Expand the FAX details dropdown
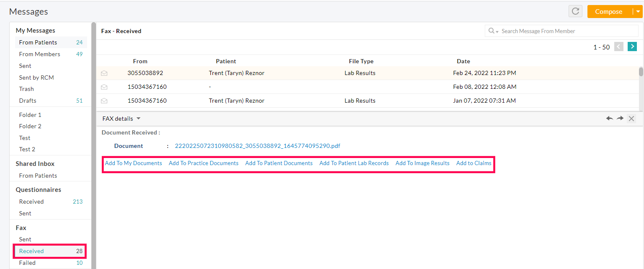 click(x=138, y=119)
